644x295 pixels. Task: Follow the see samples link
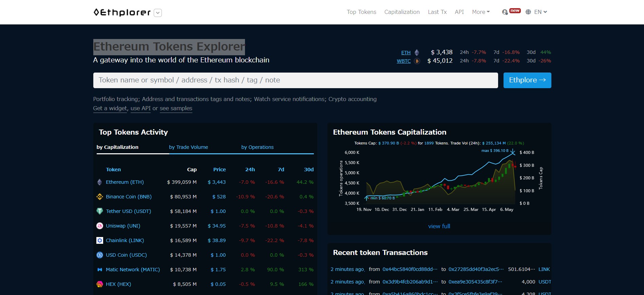pyautogui.click(x=176, y=108)
